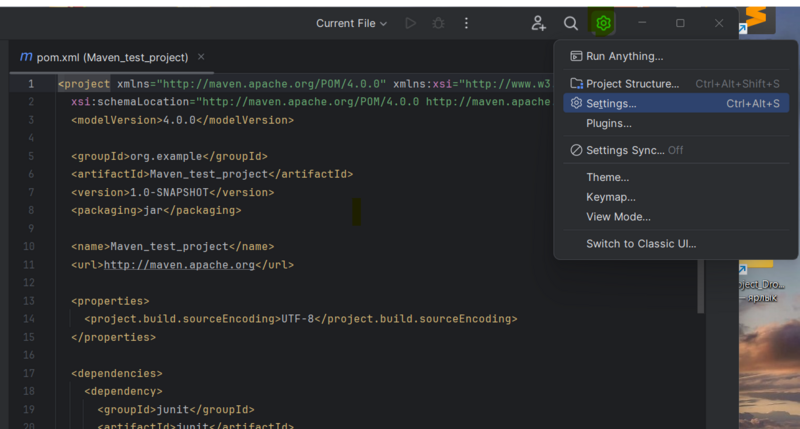This screenshot has width=800, height=429.
Task: Click the Run play icon
Action: point(410,23)
